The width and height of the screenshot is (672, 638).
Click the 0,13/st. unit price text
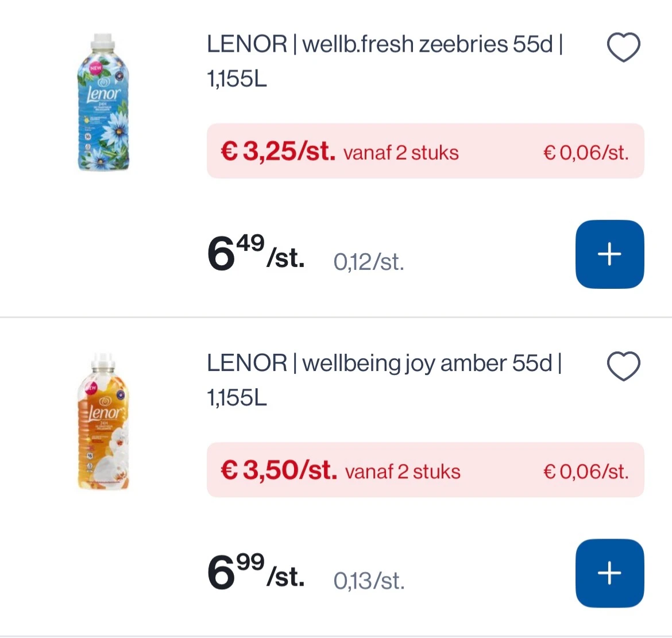(x=369, y=581)
